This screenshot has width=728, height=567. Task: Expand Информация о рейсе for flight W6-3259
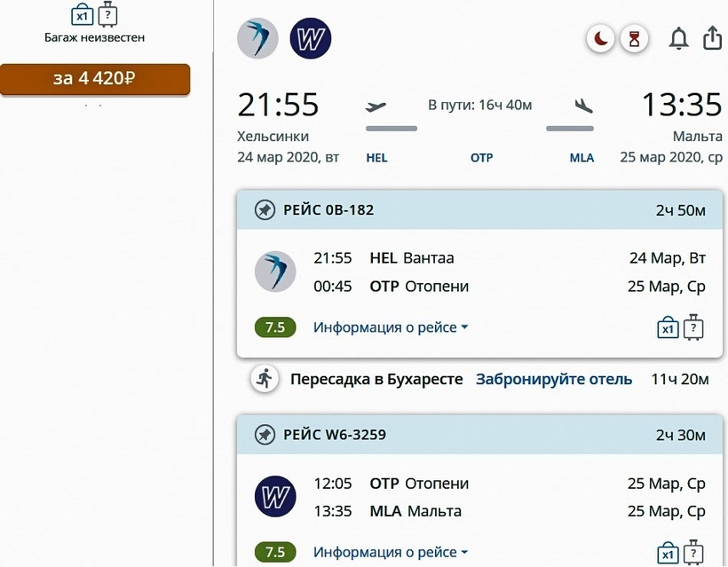click(391, 552)
